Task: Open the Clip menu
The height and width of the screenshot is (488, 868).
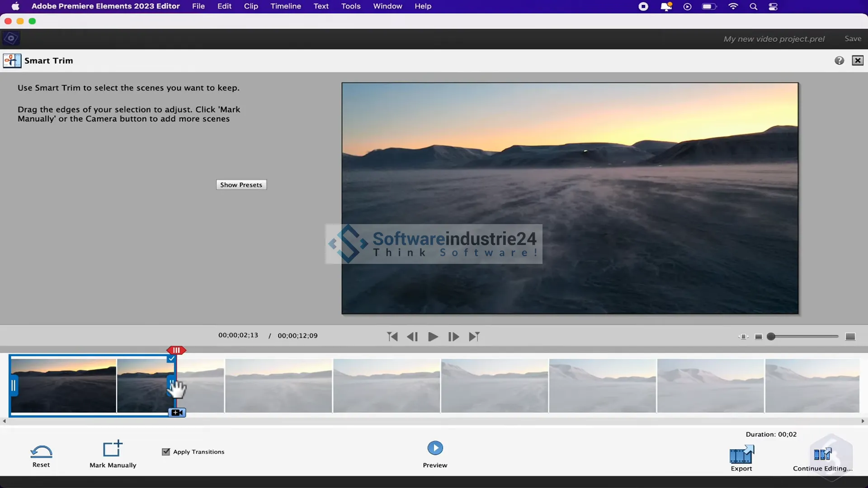Action: coord(251,6)
